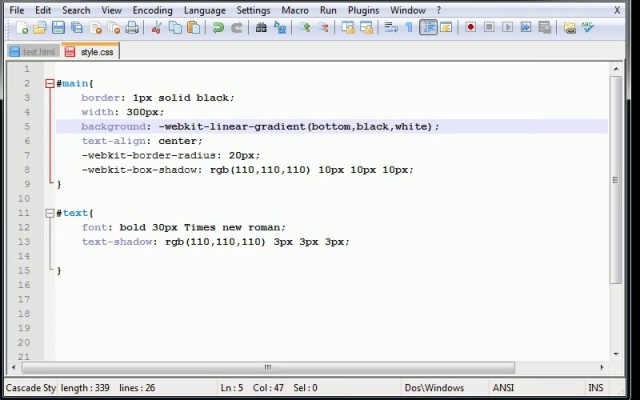Close the document with the X button
The height and width of the screenshot is (400, 640).
pos(617,10)
